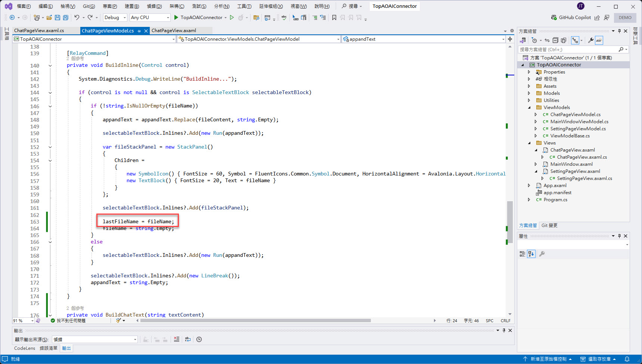Screen dimensions: 642x364
Task: Collapse all in Solution Explorer
Action: 555,40
